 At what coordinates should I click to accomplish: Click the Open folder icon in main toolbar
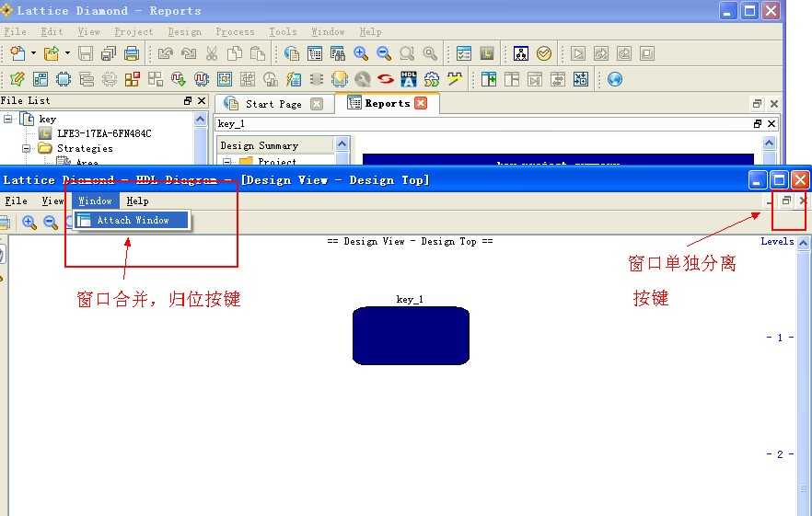(x=52, y=53)
